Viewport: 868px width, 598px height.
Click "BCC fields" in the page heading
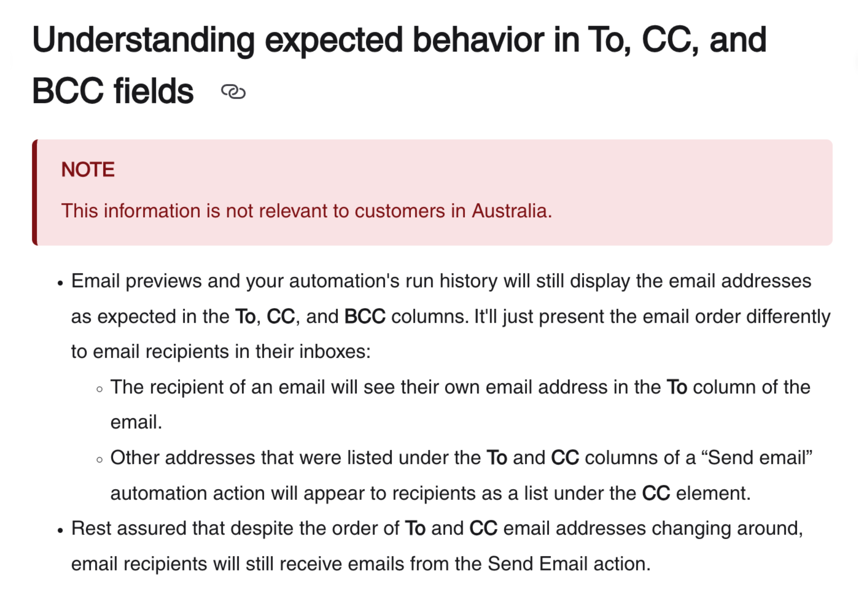tap(113, 91)
